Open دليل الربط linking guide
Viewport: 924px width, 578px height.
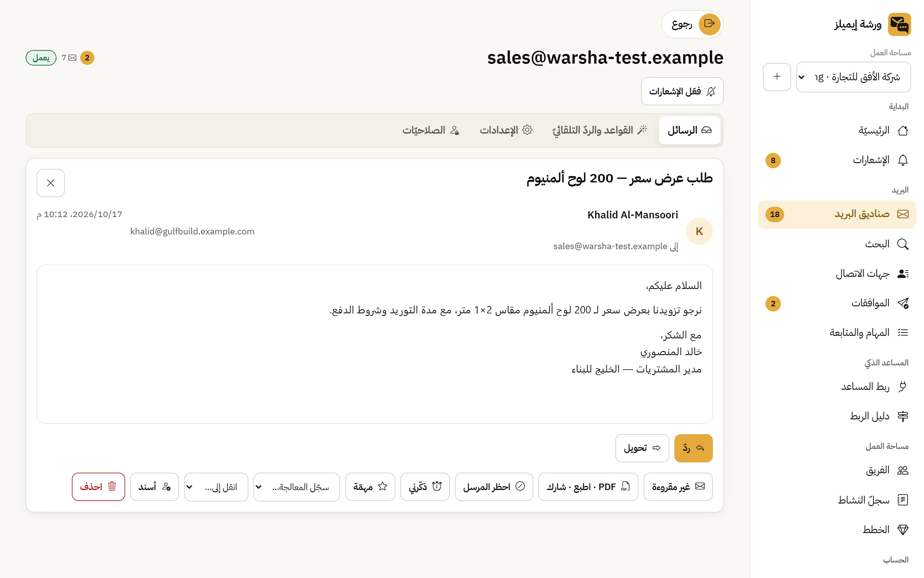click(836, 416)
